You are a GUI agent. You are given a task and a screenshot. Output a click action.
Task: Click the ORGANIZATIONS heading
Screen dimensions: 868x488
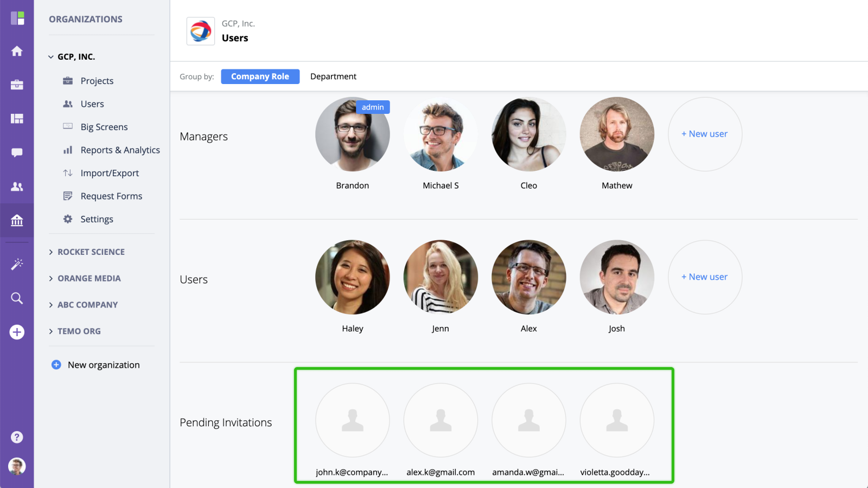pyautogui.click(x=86, y=19)
